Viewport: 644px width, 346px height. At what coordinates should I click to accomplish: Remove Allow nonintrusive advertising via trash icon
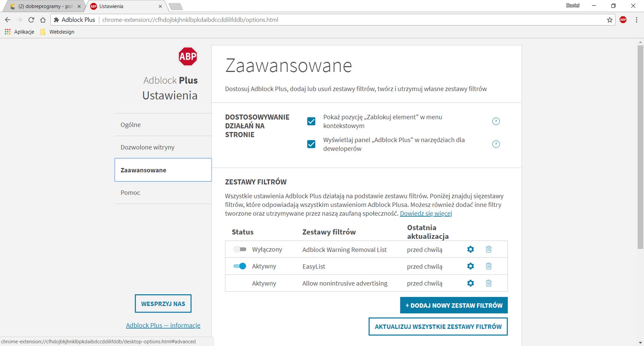[489, 283]
